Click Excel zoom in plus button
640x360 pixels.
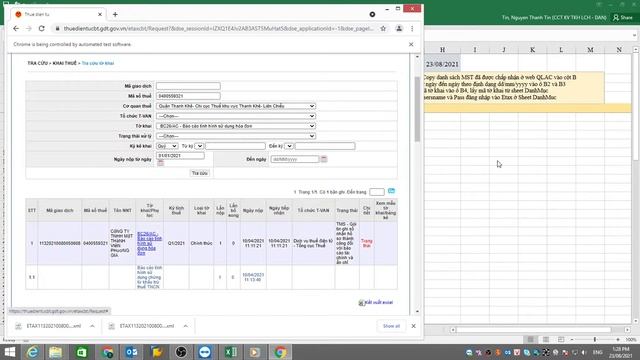click(x=618, y=340)
